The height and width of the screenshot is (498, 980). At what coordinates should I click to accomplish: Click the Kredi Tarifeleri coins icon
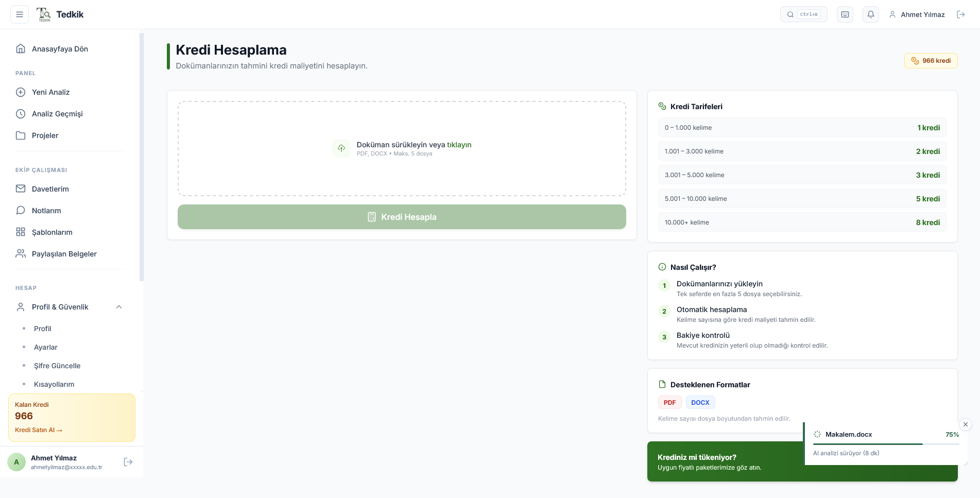(662, 107)
